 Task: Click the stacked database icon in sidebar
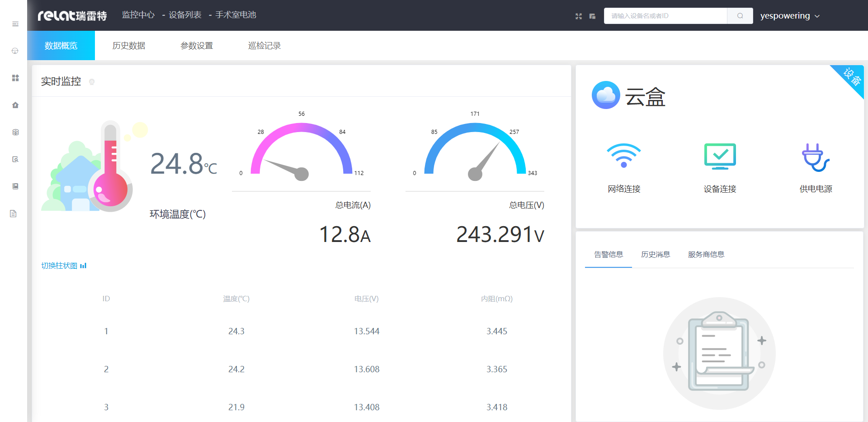point(15,132)
